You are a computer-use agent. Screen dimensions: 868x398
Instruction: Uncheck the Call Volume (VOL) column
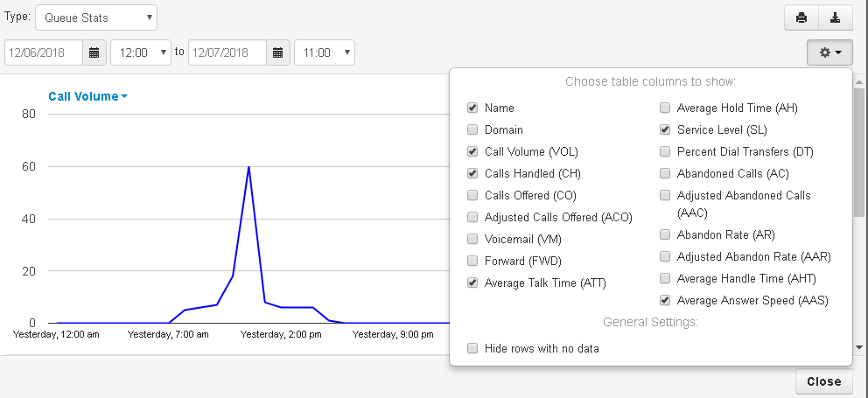click(x=472, y=151)
